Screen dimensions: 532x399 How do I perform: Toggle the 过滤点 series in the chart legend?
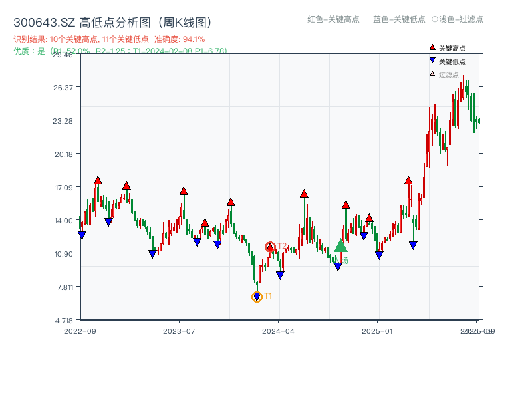click(444, 74)
